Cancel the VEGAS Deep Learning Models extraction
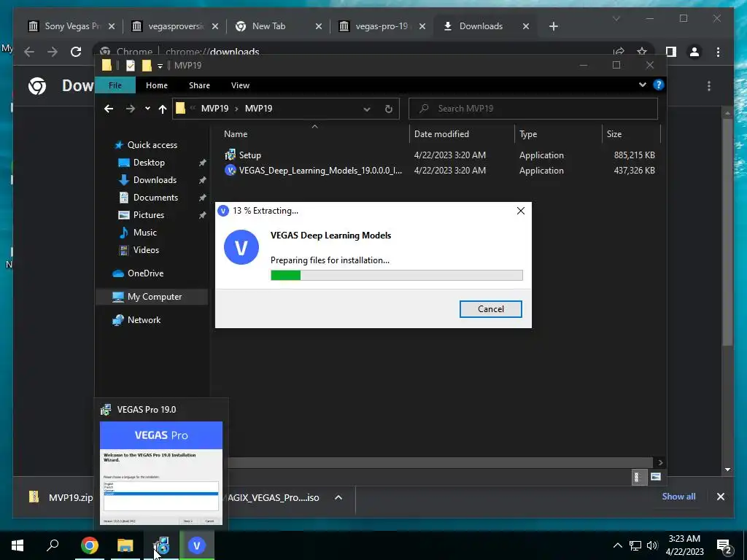The image size is (747, 560). point(490,308)
